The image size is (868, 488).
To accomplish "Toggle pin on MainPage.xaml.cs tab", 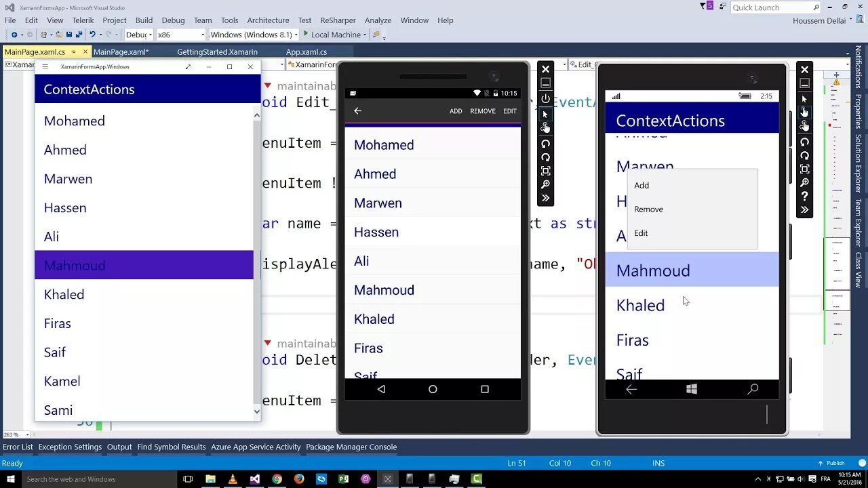I will (74, 52).
